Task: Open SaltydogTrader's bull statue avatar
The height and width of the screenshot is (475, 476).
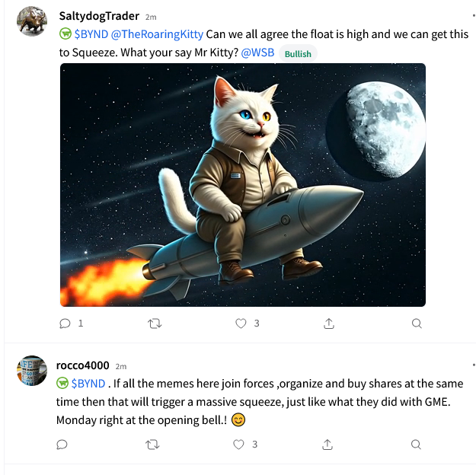Action: 32,21
